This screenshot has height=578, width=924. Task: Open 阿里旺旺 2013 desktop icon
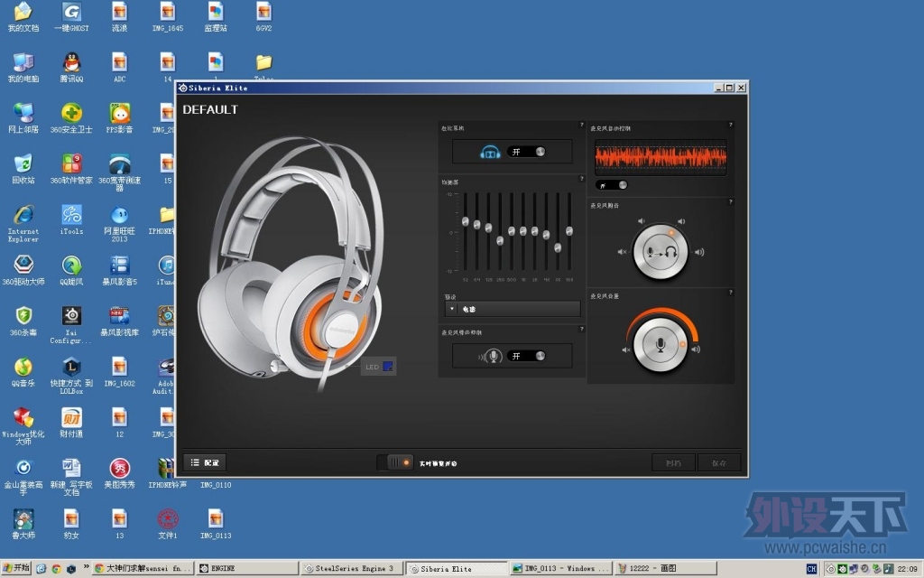click(x=120, y=223)
